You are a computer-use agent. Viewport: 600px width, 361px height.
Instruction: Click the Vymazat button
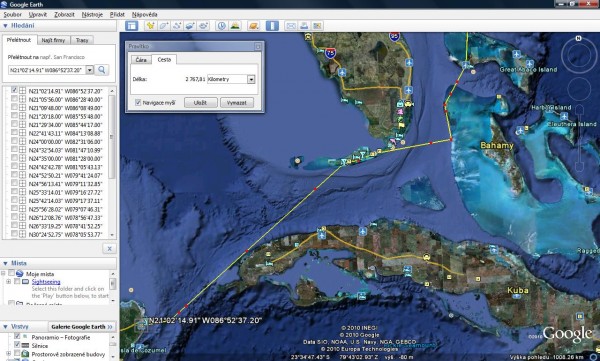click(x=236, y=103)
